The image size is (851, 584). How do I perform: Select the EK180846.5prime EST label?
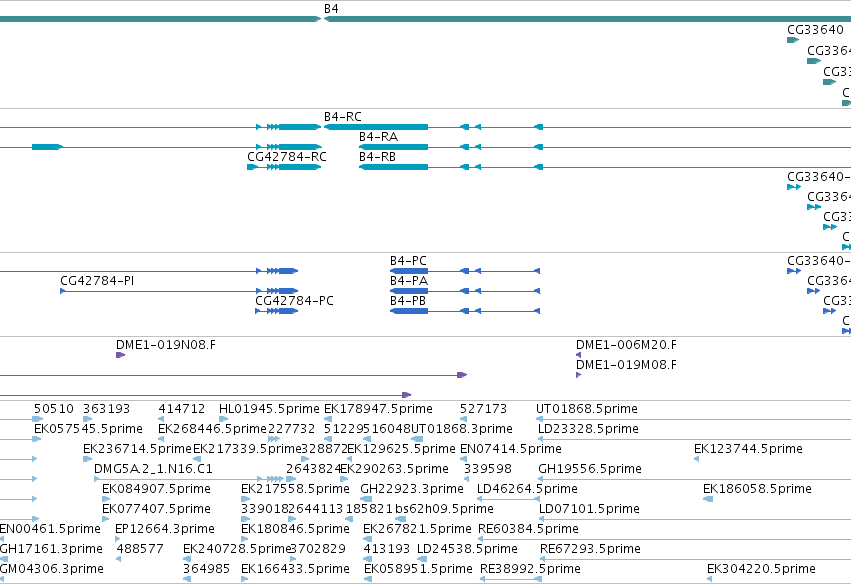(295, 530)
